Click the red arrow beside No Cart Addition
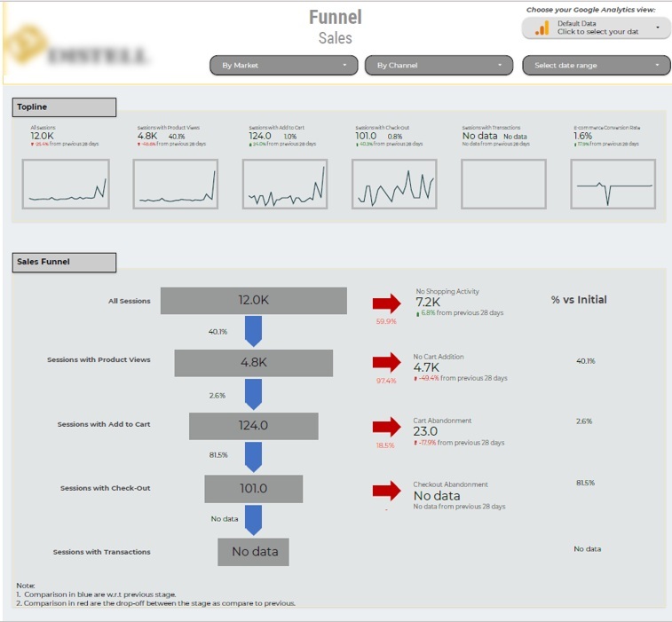 pos(386,362)
